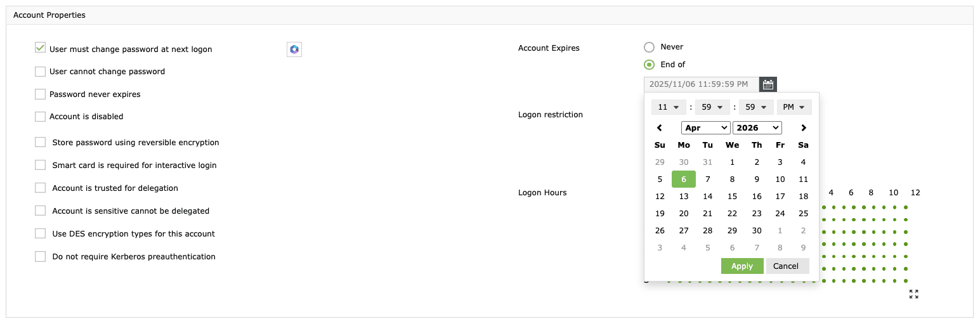
Task: Uncheck User must change password at next logon
Action: click(41, 48)
